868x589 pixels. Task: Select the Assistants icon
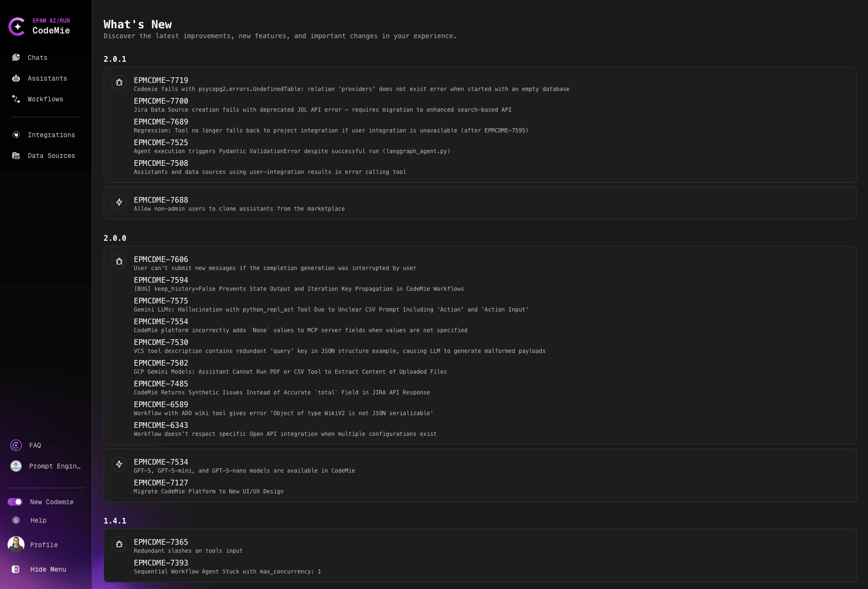coord(16,78)
